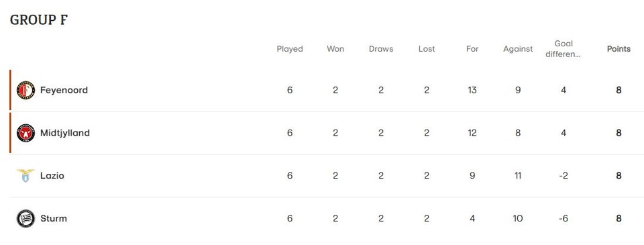Click the Sturm club crest icon
Image resolution: width=644 pixels, height=245 pixels.
[25, 219]
